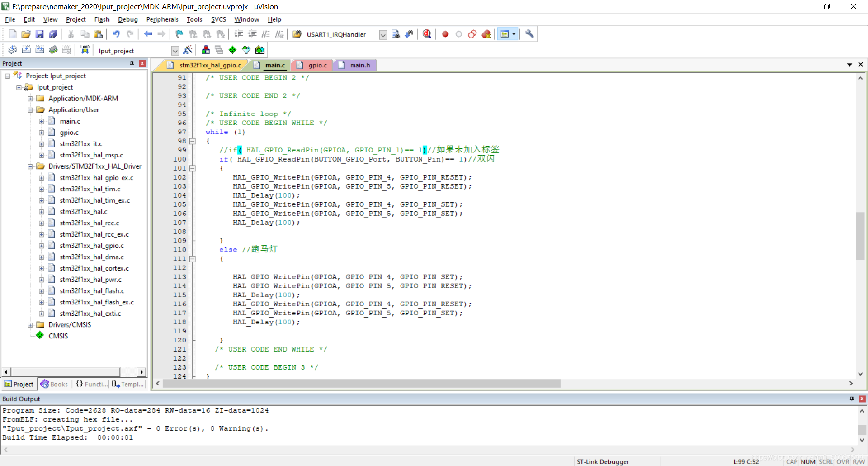
Task: Open Options for Target magic wand icon
Action: pos(188,50)
